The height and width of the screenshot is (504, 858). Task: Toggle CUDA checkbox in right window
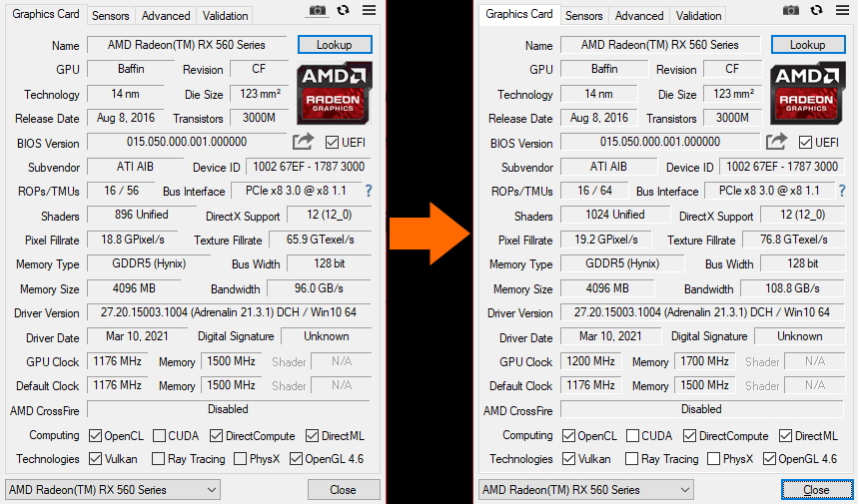point(632,436)
